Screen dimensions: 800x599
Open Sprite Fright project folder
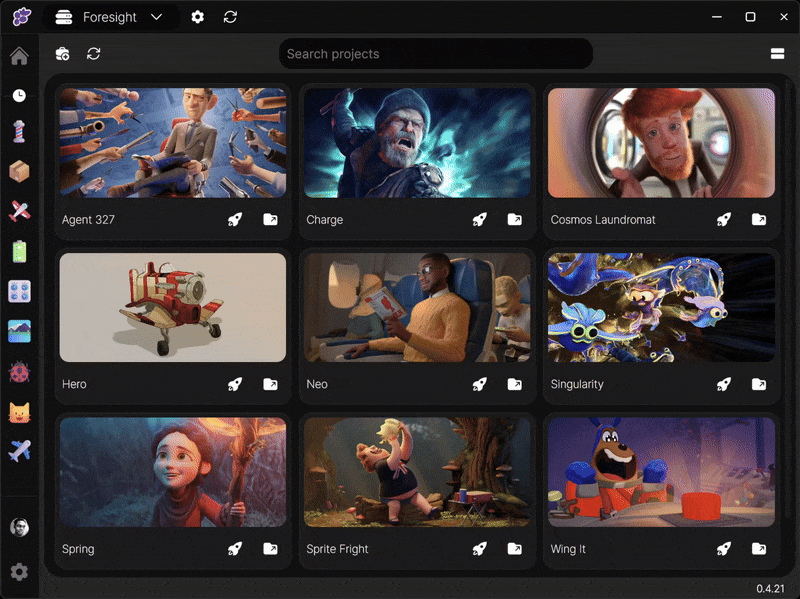click(x=515, y=549)
